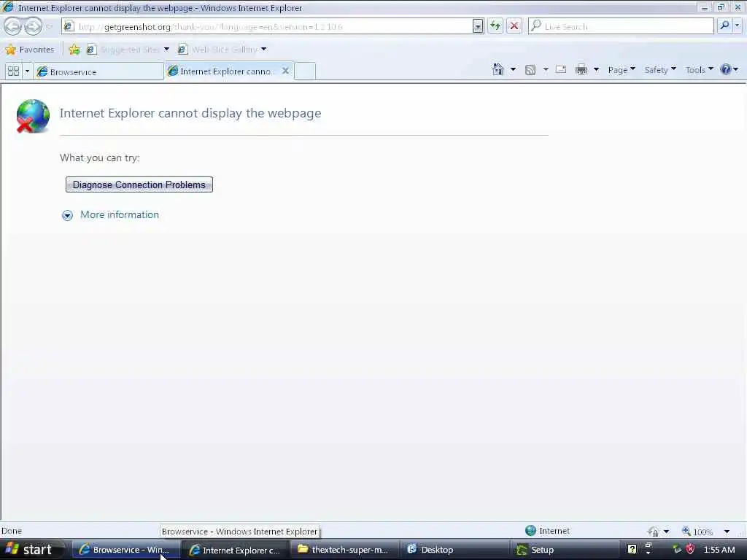Click the 100% zoom level button
The height and width of the screenshot is (560, 747).
(697, 532)
